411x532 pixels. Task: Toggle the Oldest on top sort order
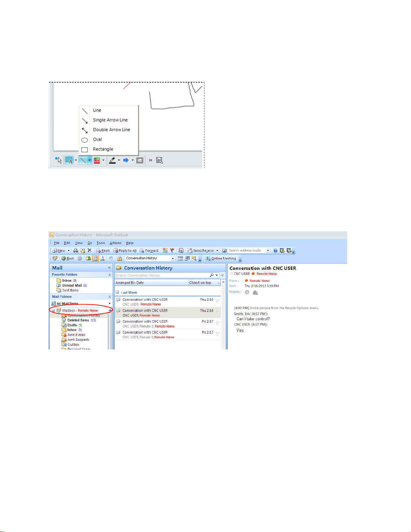[204, 283]
